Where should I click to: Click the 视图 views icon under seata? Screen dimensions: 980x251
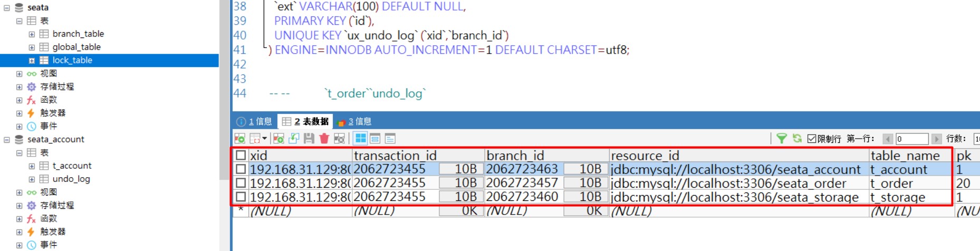pyautogui.click(x=32, y=73)
